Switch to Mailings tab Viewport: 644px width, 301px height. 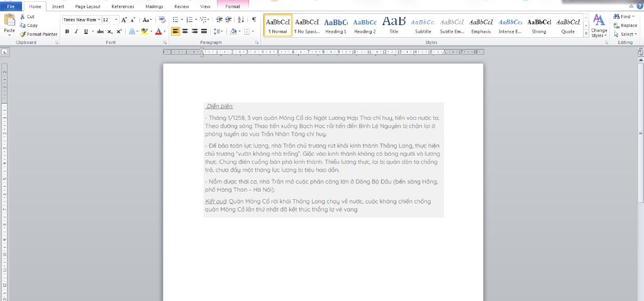154,6
